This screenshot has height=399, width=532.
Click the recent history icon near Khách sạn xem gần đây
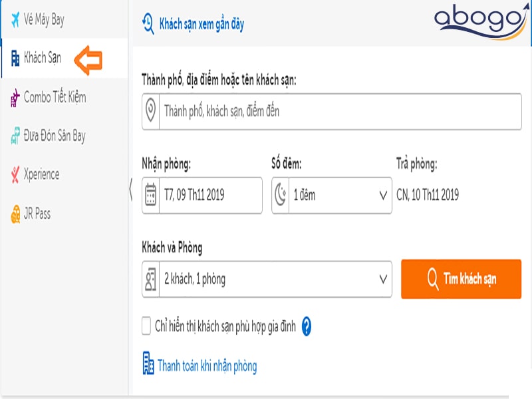tap(149, 23)
